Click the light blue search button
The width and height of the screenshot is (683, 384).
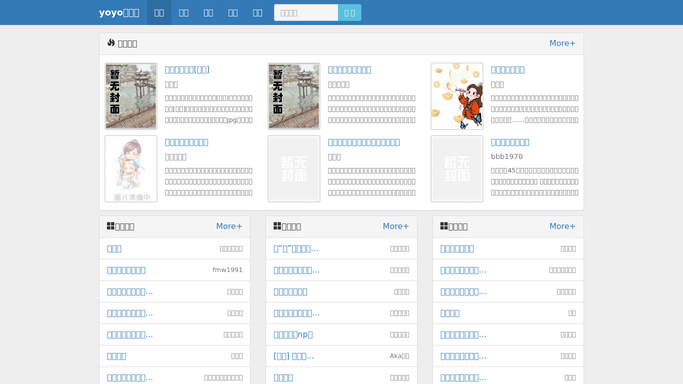pyautogui.click(x=349, y=13)
